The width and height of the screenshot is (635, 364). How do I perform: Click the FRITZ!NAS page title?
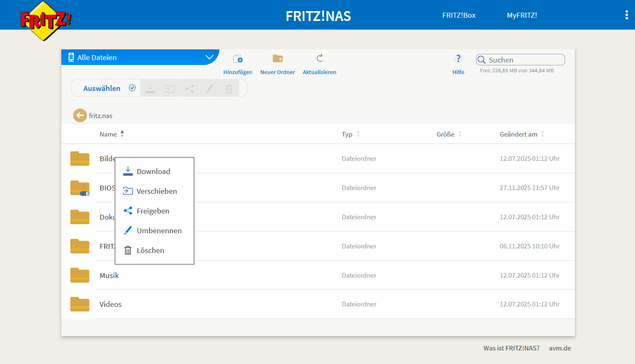point(319,16)
